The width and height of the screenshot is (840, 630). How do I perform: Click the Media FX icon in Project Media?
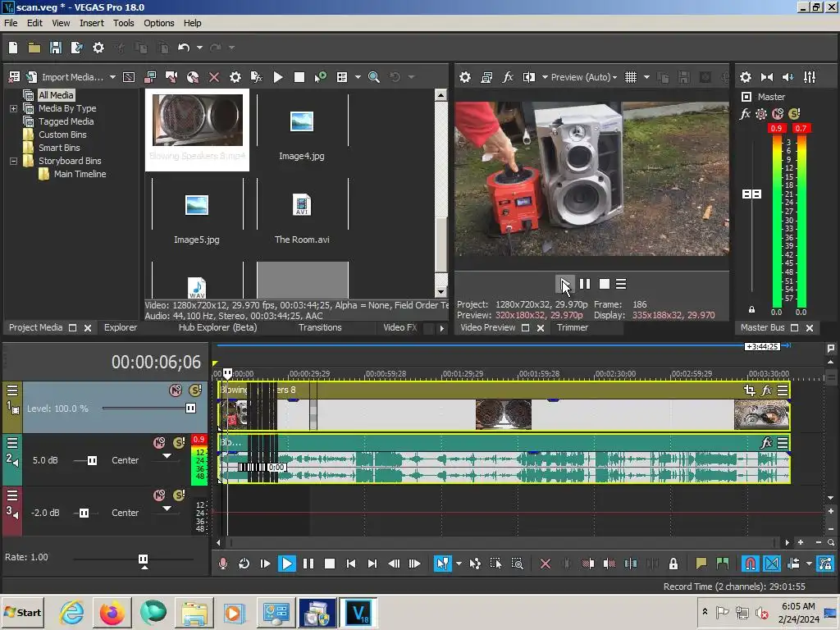[256, 77]
